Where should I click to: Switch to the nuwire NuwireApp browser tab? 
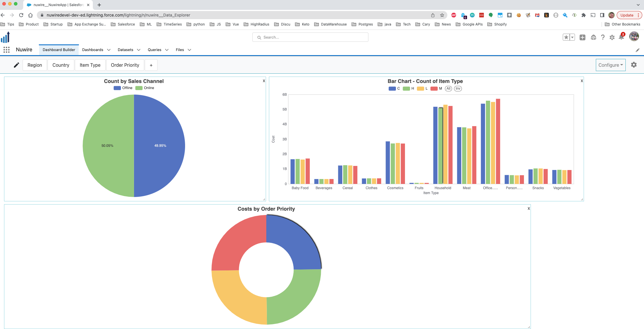pos(58,5)
